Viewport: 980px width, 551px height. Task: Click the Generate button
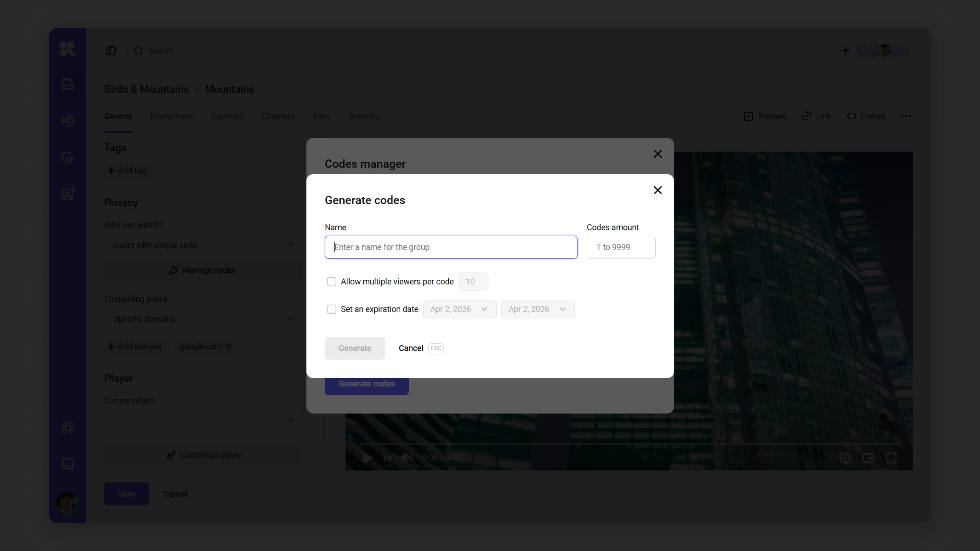point(354,348)
